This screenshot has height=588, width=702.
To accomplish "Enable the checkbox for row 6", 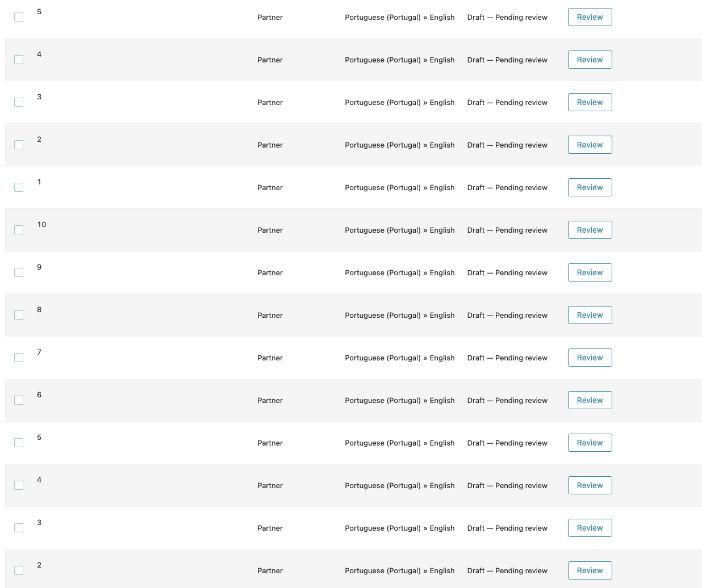I will 19,400.
